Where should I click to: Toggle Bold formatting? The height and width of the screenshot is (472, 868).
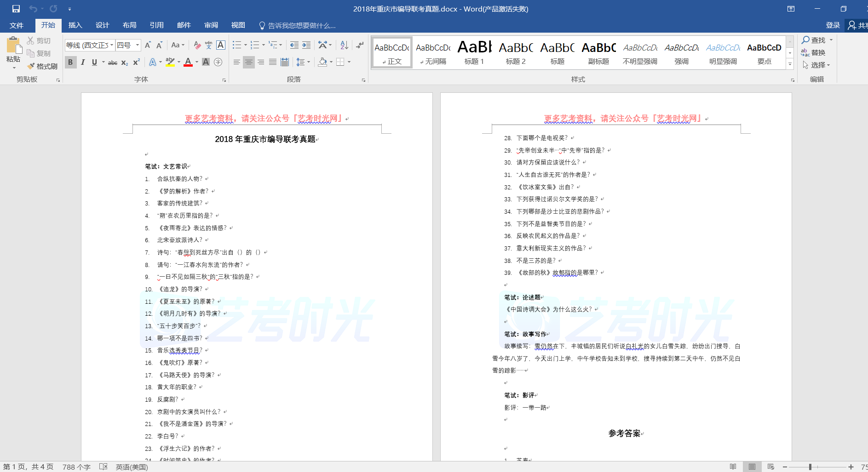click(70, 62)
